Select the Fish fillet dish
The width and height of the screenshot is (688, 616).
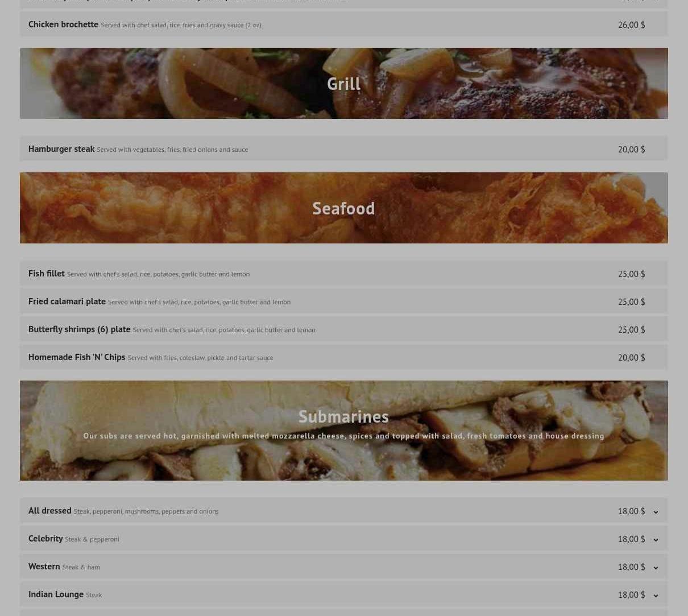pyautogui.click(x=343, y=274)
